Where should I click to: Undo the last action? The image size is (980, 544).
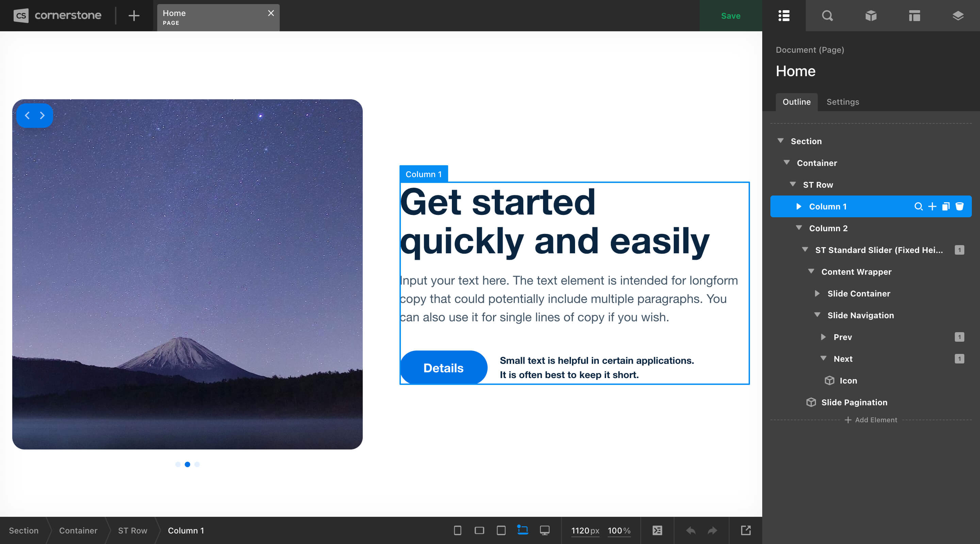click(x=690, y=531)
